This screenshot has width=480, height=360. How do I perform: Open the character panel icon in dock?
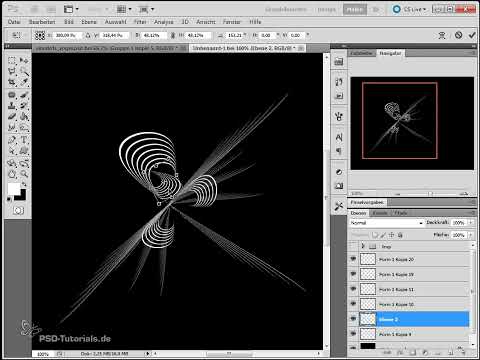pyautogui.click(x=339, y=137)
